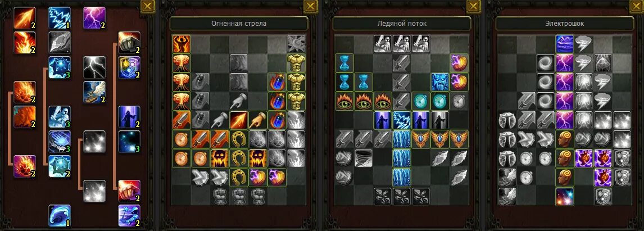Select the blue monster face talent in Электрошок
644x231 pixels.
[x=565, y=44]
